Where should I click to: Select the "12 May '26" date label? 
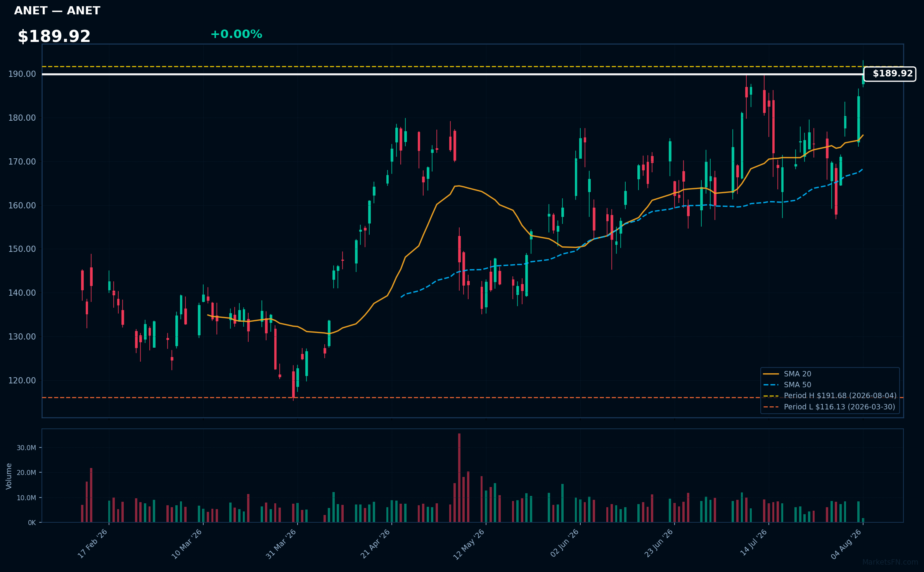469,544
